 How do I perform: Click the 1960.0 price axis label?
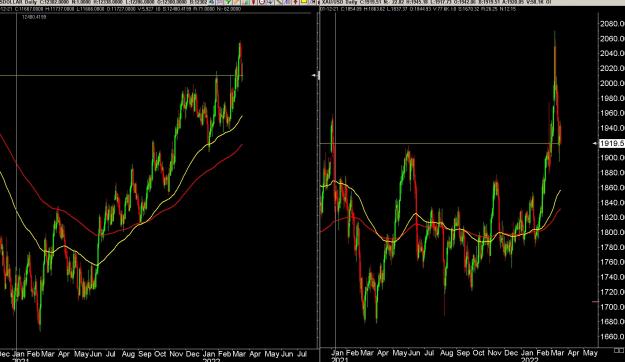612,113
